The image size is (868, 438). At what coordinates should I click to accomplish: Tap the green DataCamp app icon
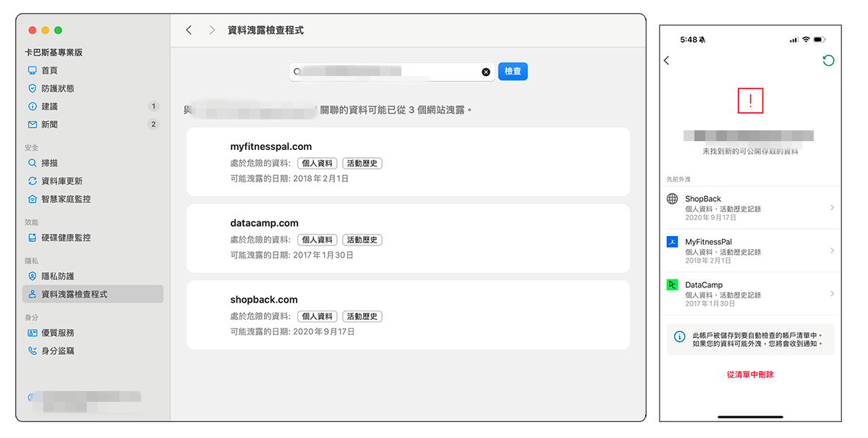(672, 285)
